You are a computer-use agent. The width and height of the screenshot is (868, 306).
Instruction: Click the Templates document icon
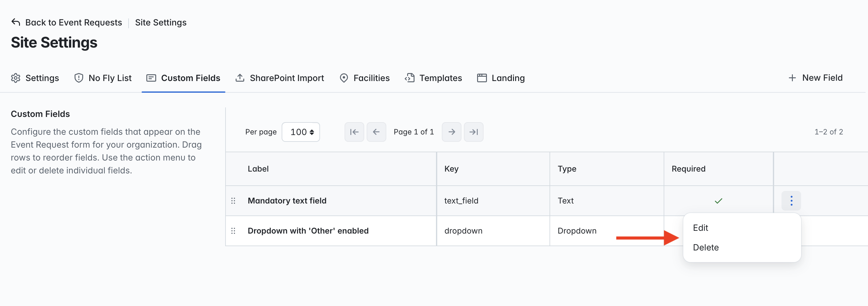pyautogui.click(x=410, y=78)
